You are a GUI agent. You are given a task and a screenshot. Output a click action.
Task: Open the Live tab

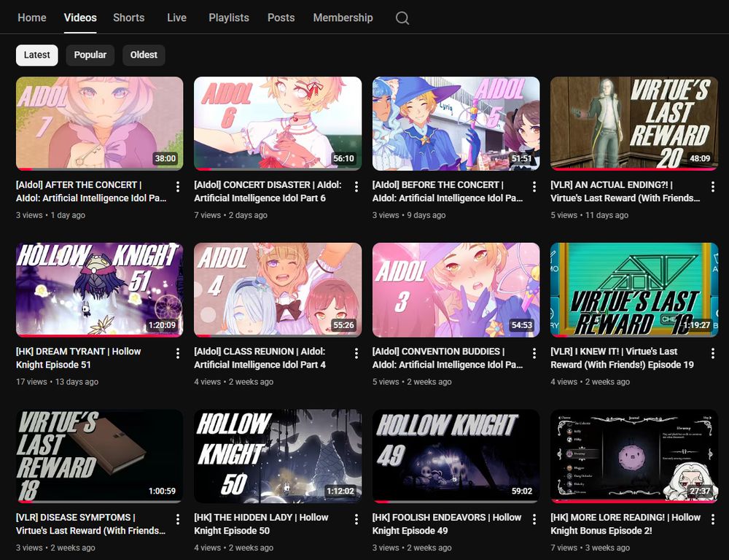176,17
